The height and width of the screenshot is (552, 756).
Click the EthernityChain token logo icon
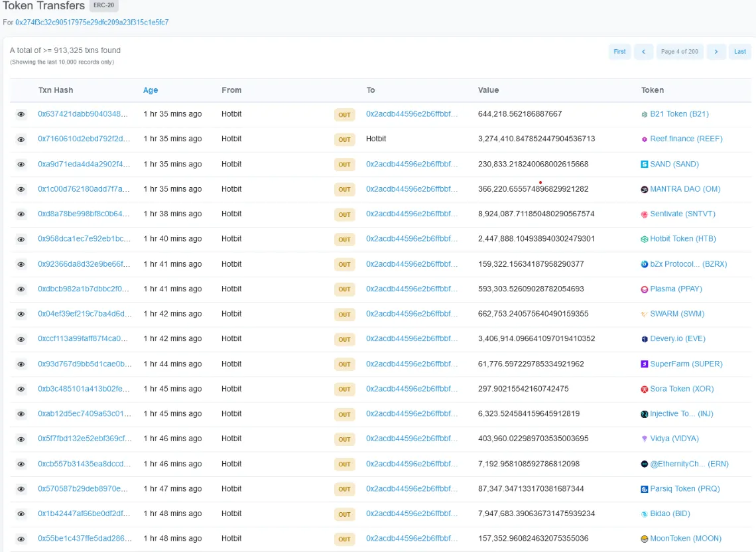(644, 464)
